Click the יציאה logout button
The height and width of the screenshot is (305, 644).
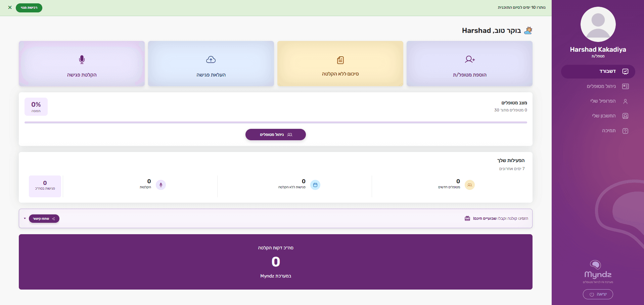tap(598, 294)
